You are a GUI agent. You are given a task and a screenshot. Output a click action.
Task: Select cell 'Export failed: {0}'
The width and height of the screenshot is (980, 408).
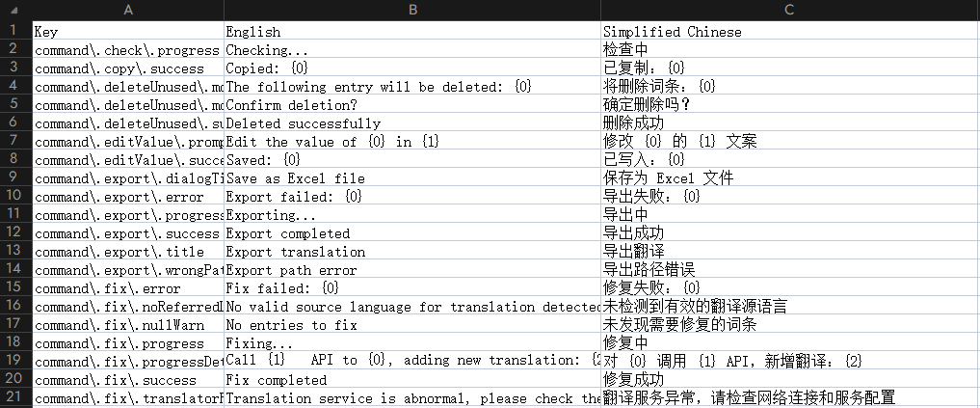[x=412, y=196]
